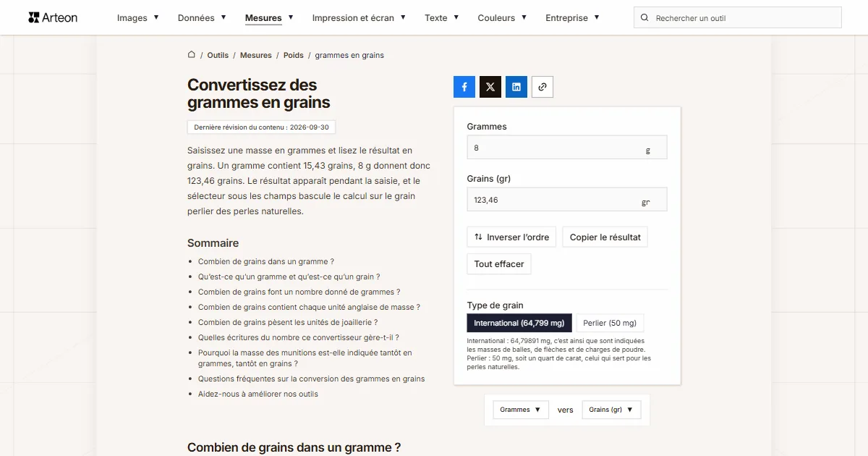The height and width of the screenshot is (456, 868).
Task: Click the Sommaire heading
Action: click(x=213, y=243)
